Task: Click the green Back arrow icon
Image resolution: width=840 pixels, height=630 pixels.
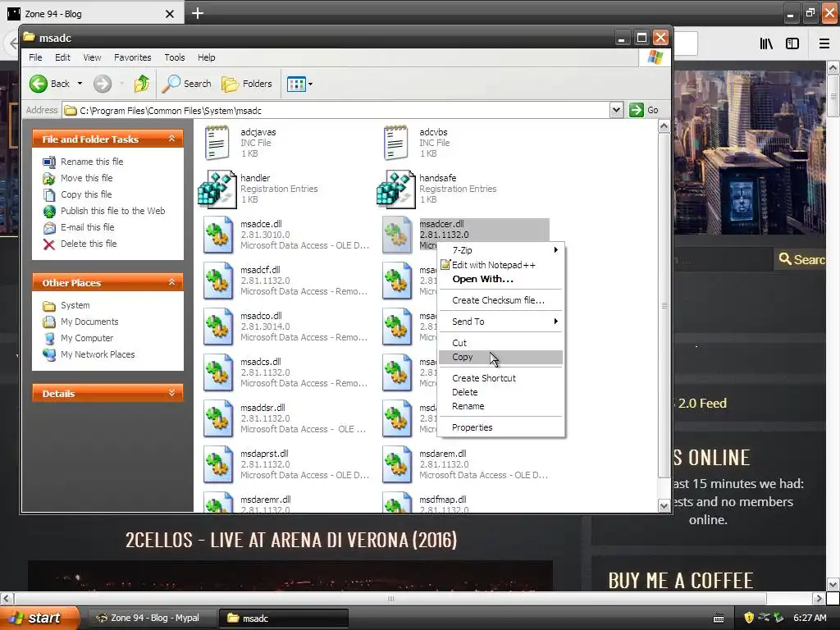Action: (39, 84)
